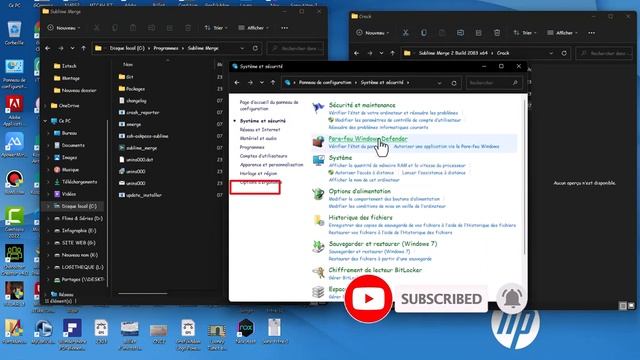The width and height of the screenshot is (640, 360).
Task: Select Comptes d'utilisateurs category
Action: tap(263, 156)
